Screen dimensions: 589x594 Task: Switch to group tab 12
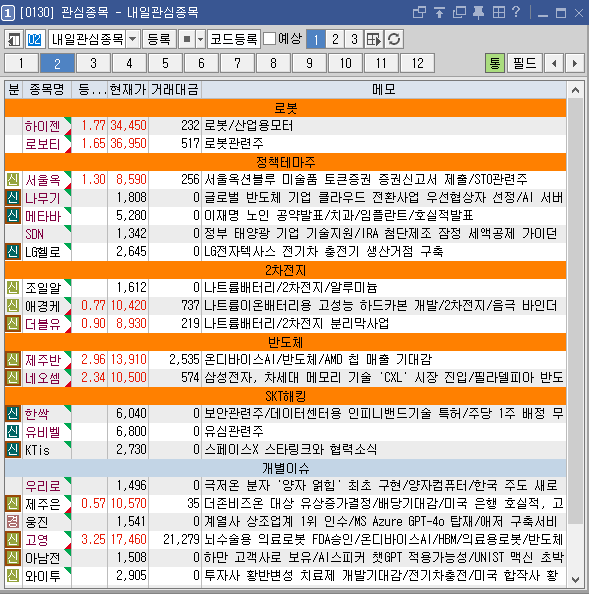(x=417, y=63)
